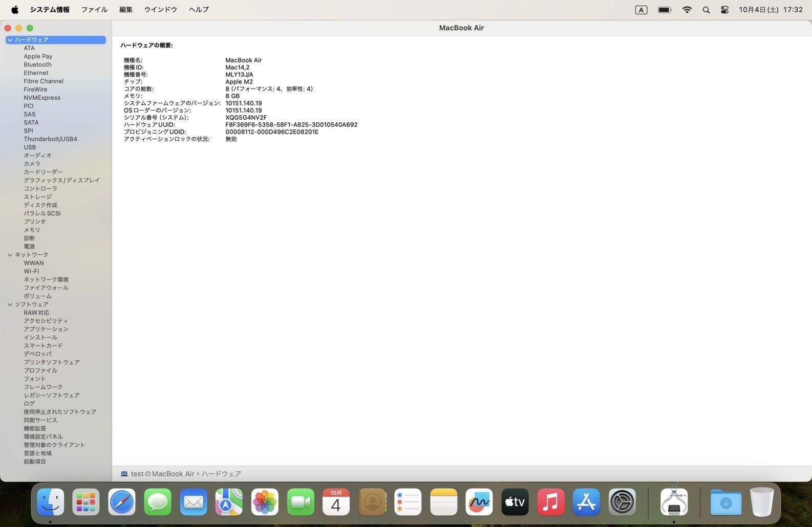The image size is (812, 527).
Task: Click the Spotlight search magnifier icon
Action: (706, 10)
